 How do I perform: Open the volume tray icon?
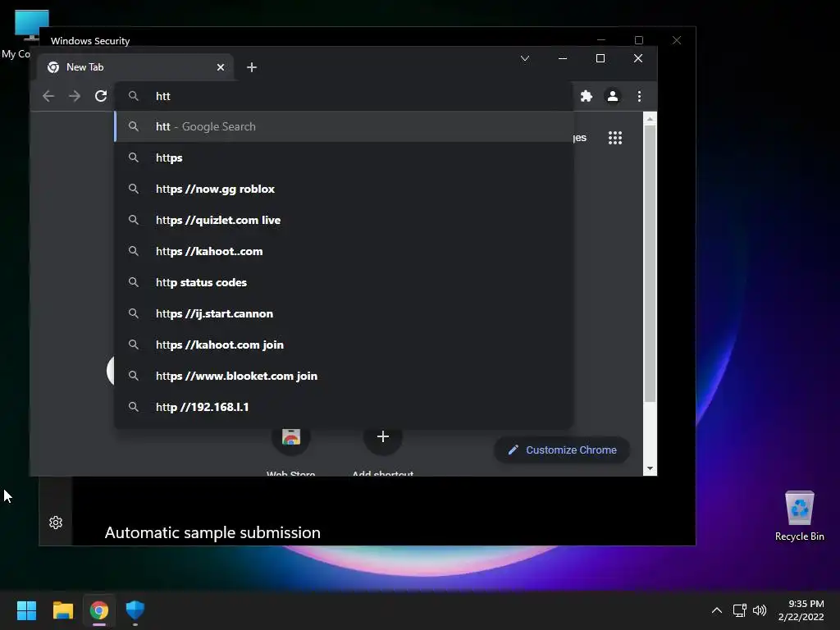point(760,610)
